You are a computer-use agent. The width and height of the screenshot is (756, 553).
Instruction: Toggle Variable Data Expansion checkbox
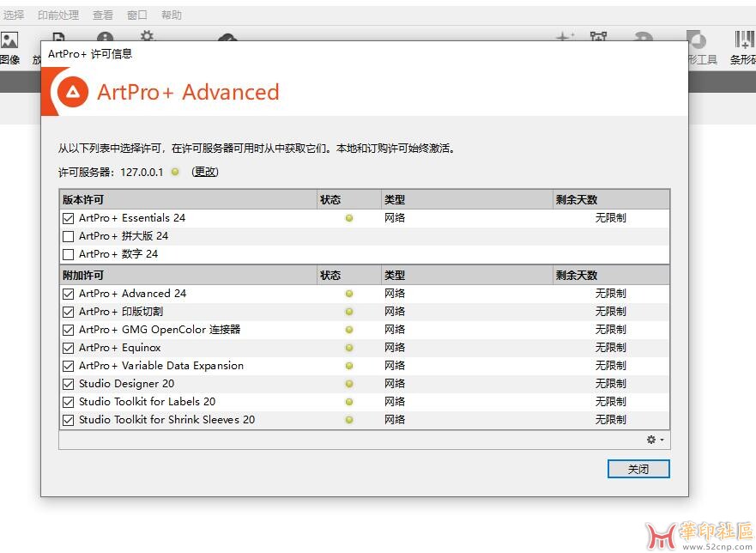click(x=68, y=366)
